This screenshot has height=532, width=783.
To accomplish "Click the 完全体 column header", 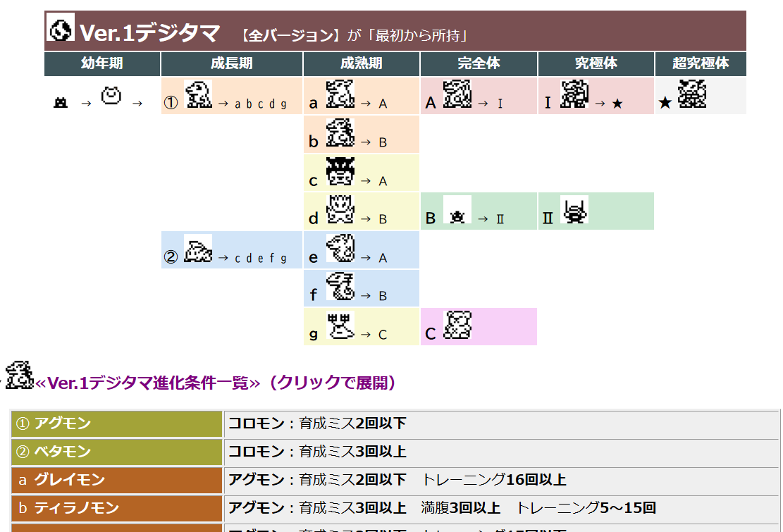I will [x=479, y=63].
